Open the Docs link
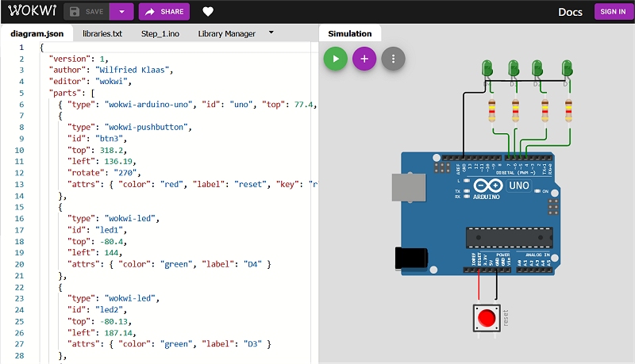 (570, 12)
